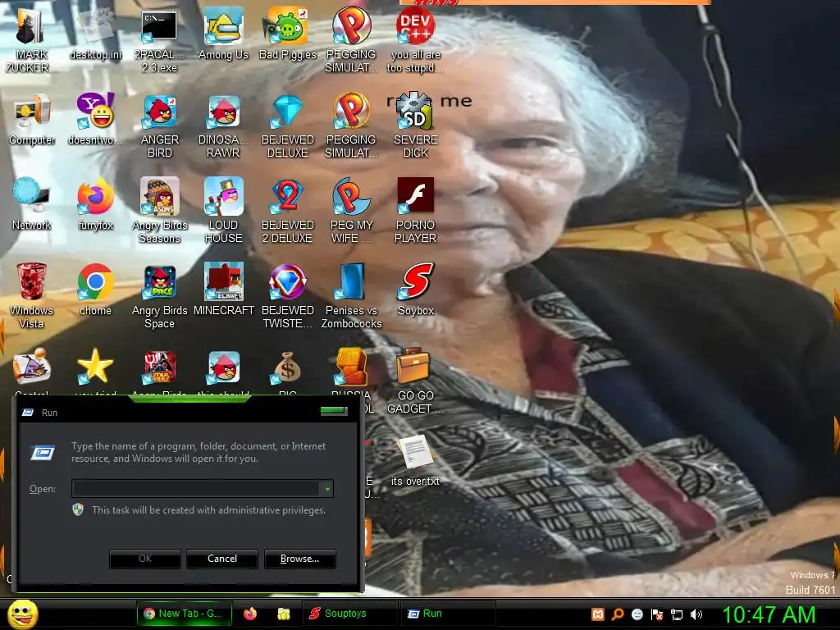Open the Computer icon
The image size is (840, 630).
(x=32, y=120)
